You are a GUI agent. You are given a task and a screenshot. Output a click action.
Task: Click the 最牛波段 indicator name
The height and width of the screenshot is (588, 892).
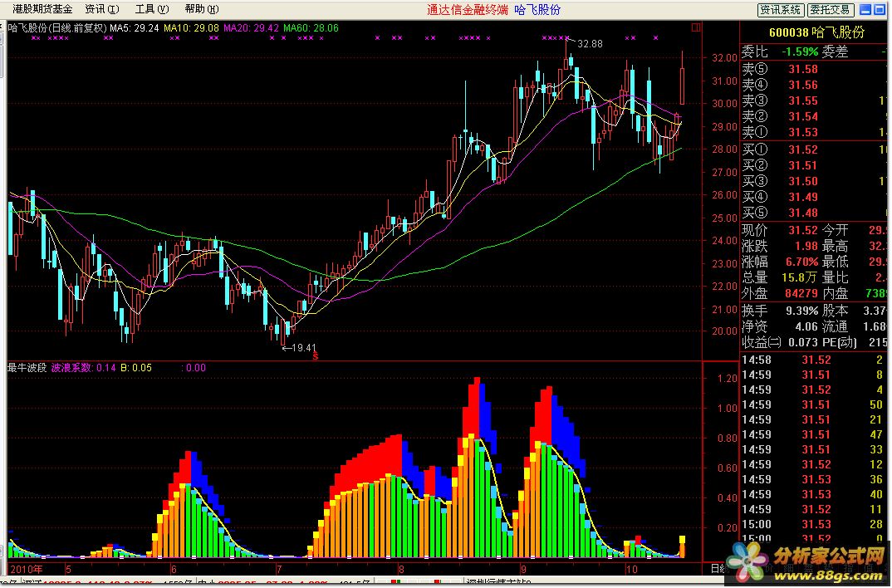pyautogui.click(x=27, y=368)
